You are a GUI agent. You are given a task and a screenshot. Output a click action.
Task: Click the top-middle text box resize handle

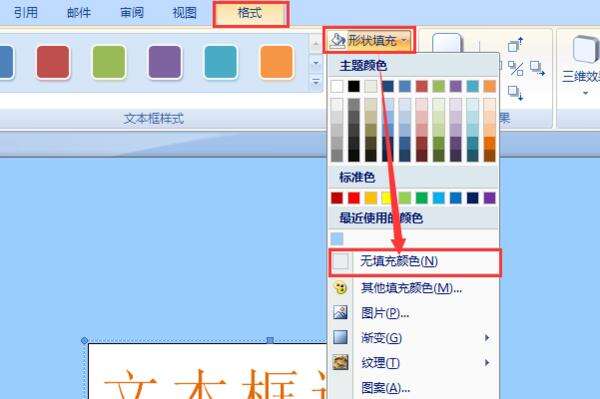click(270, 340)
